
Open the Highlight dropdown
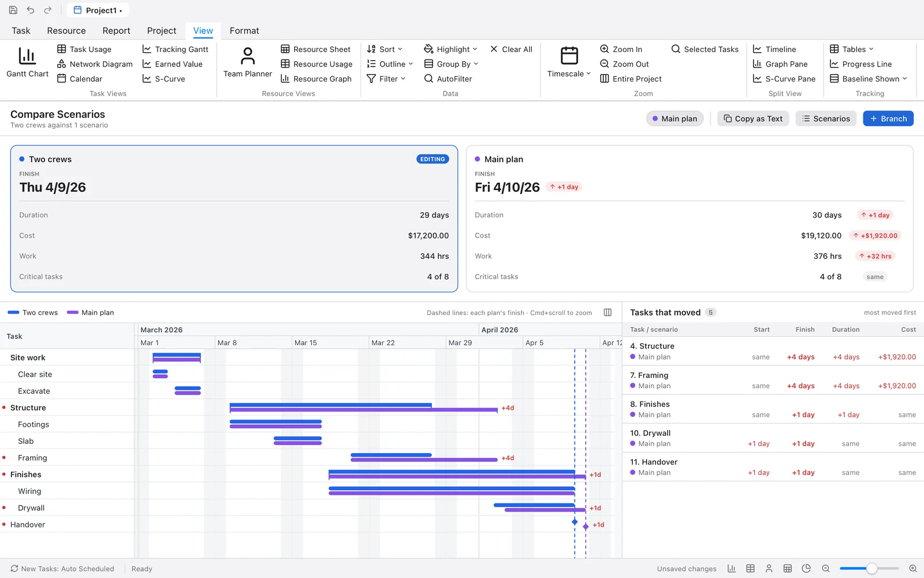point(450,49)
